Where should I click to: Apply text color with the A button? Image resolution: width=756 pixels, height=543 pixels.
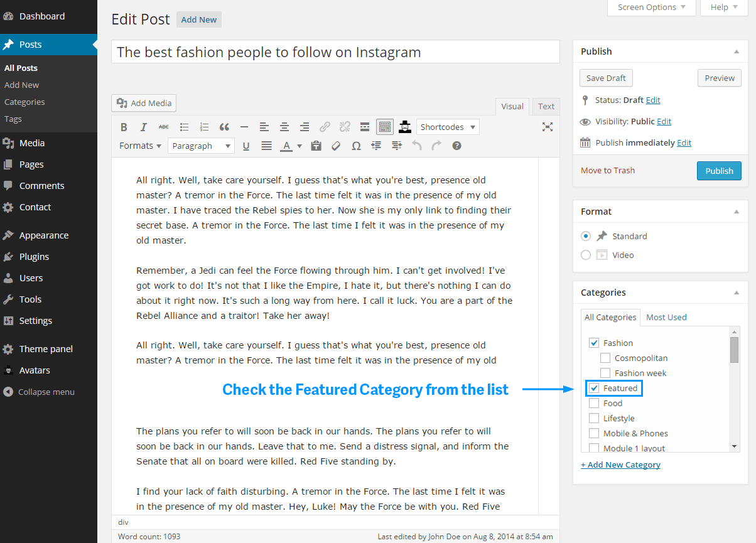click(x=286, y=146)
